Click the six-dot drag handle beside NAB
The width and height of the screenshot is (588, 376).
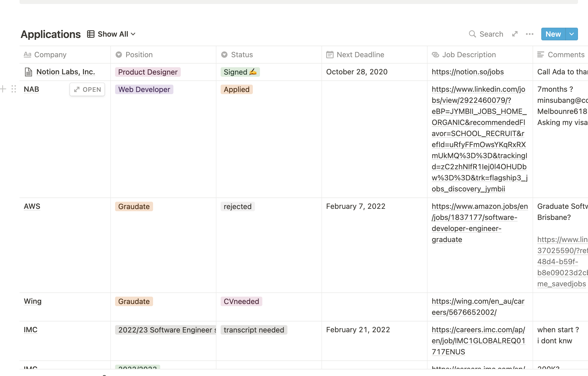pos(14,89)
